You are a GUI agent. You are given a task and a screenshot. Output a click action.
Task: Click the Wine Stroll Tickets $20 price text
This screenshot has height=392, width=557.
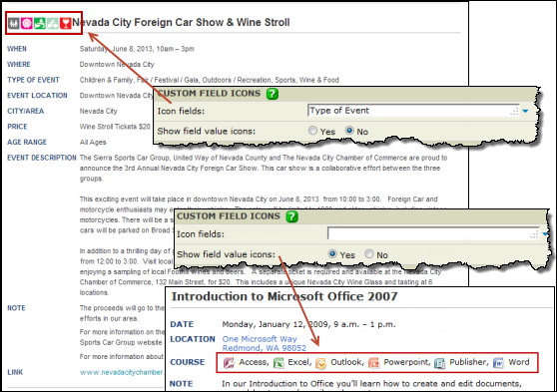tap(115, 127)
